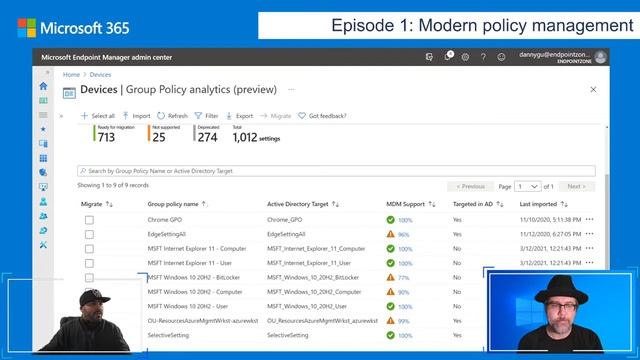Image resolution: width=640 pixels, height=360 pixels.
Task: Open All services list icon in the sidebar
Action: [43, 115]
